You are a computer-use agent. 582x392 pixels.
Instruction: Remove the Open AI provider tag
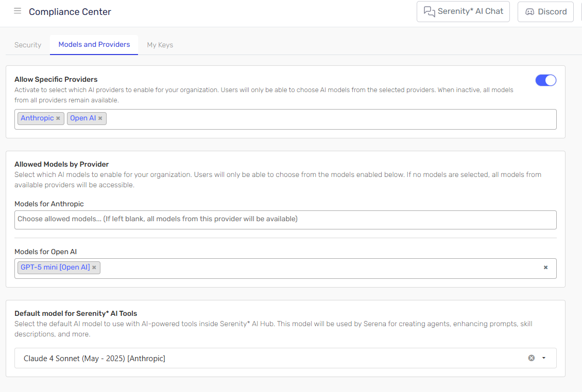[x=100, y=118]
